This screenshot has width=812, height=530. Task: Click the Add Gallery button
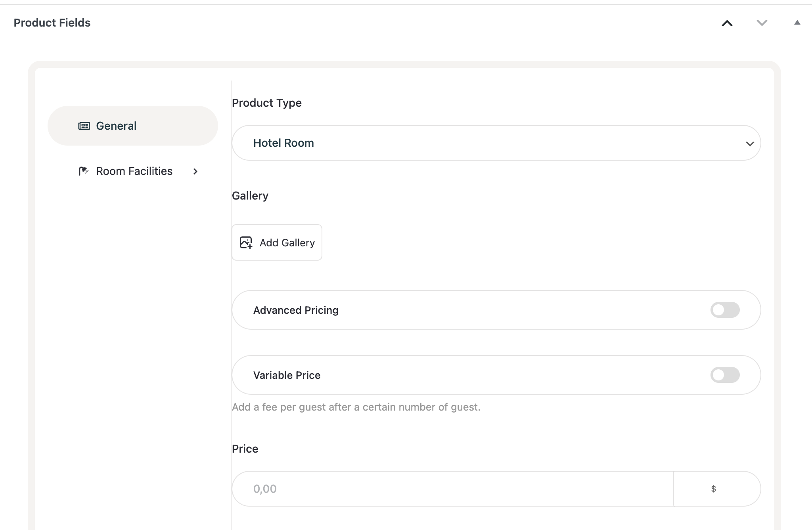pos(277,242)
